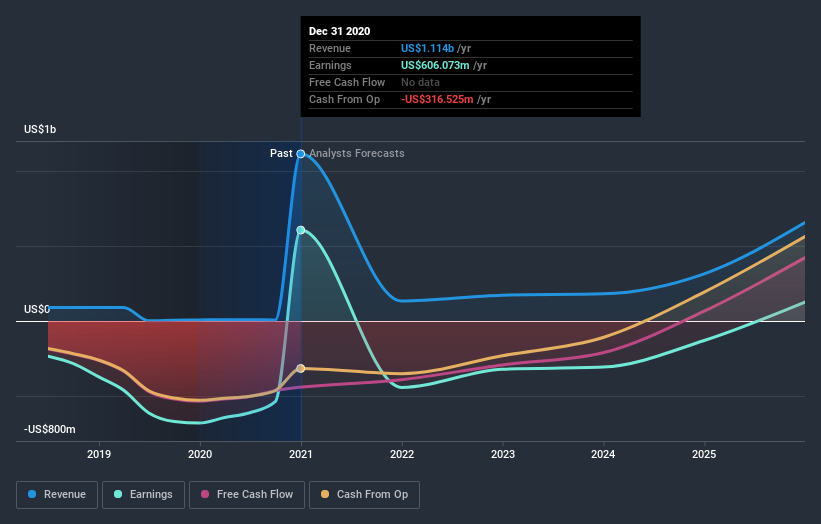
Task: Click the 2025 x-axis label
Action: pos(704,454)
